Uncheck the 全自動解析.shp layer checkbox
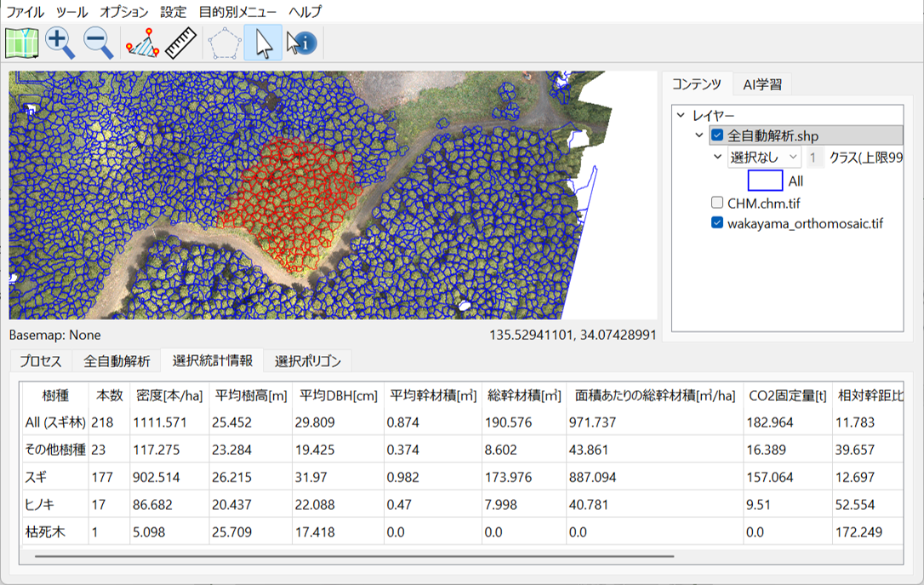The width and height of the screenshot is (924, 585). click(x=717, y=135)
